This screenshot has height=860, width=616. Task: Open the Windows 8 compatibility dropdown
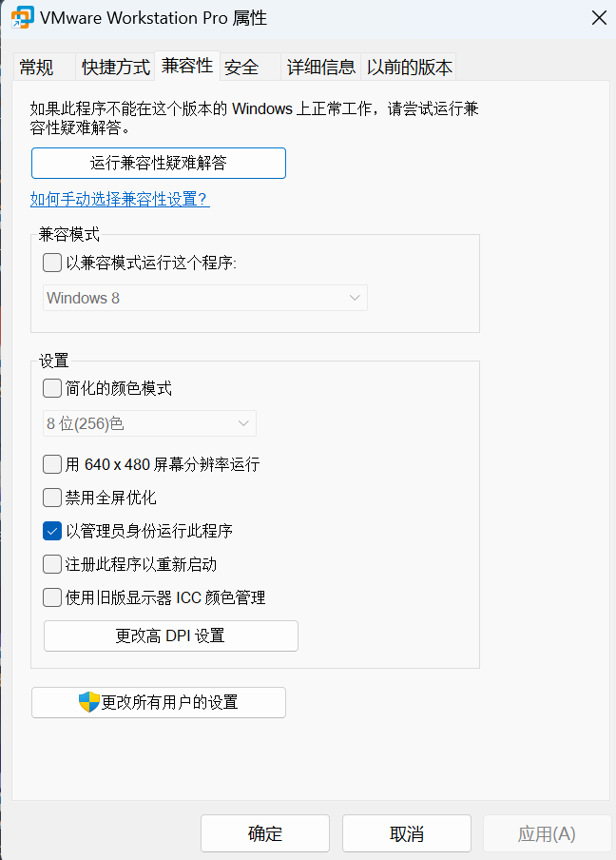pyautogui.click(x=205, y=298)
